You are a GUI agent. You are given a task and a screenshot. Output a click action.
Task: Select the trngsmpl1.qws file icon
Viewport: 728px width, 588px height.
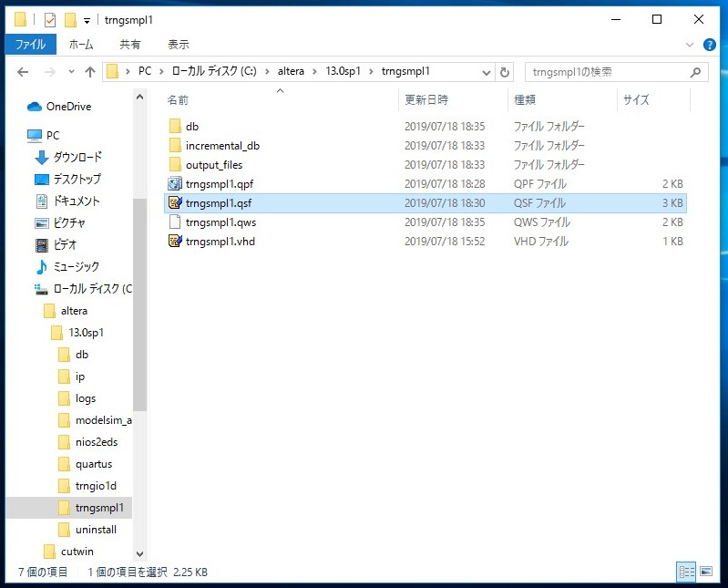click(175, 222)
